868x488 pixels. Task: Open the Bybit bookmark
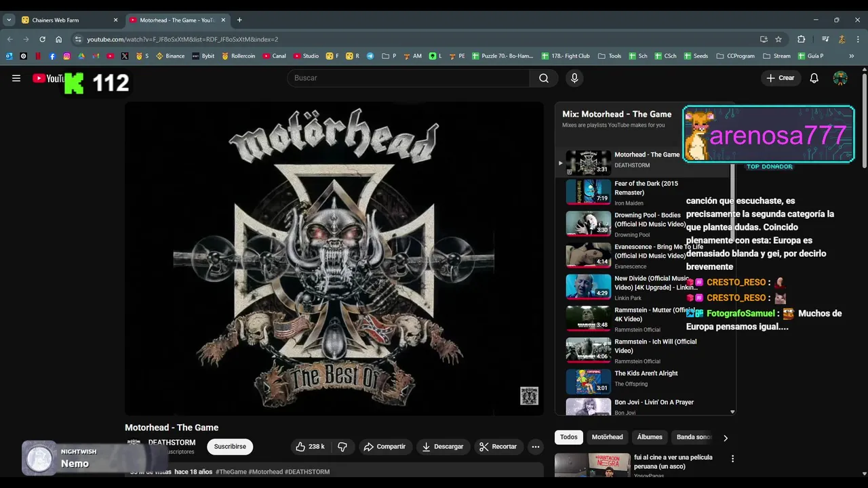pos(203,56)
